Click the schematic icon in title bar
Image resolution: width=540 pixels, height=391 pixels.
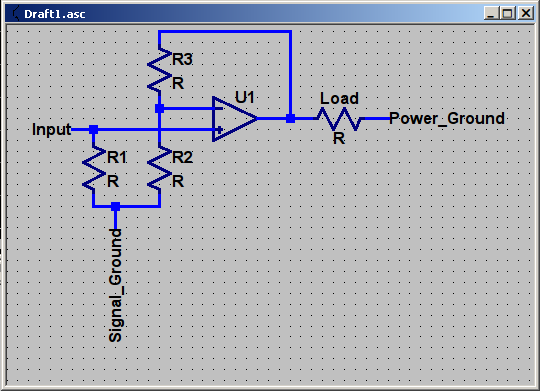pos(15,13)
